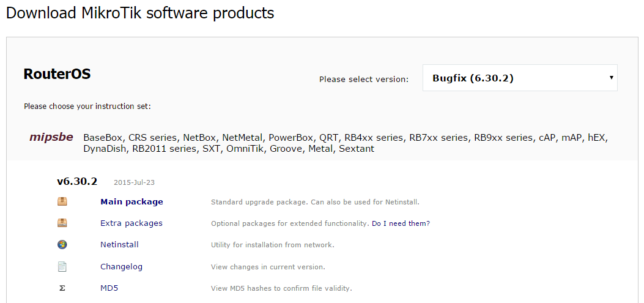644x303 pixels.
Task: Open the MD5 hashes link
Action: [x=109, y=288]
